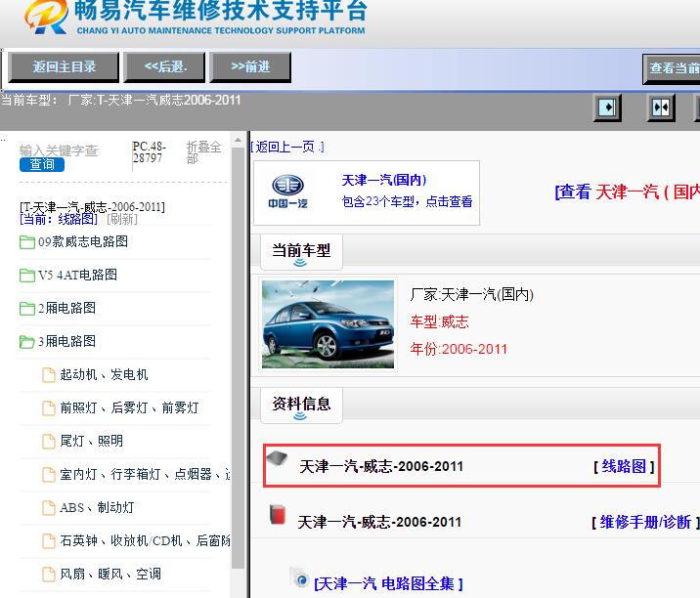The image size is (700, 598).
Task: Open the 天津一汽 电路图全集 link
Action: point(388,583)
